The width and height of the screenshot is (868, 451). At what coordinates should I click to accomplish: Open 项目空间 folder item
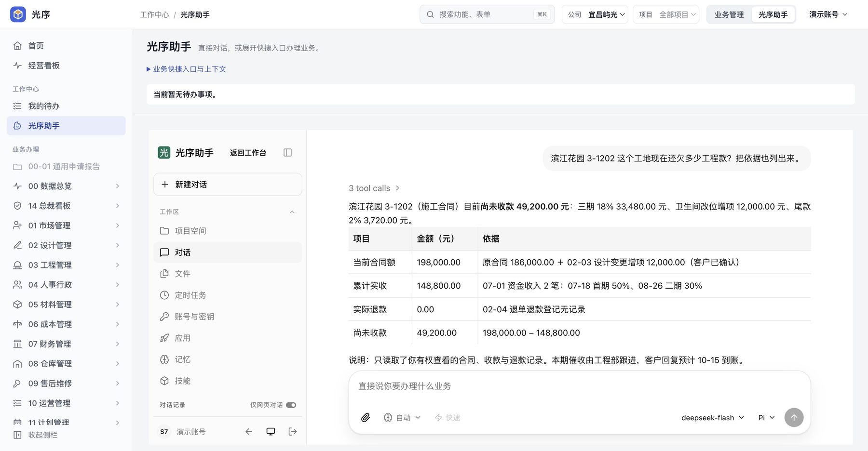228,231
